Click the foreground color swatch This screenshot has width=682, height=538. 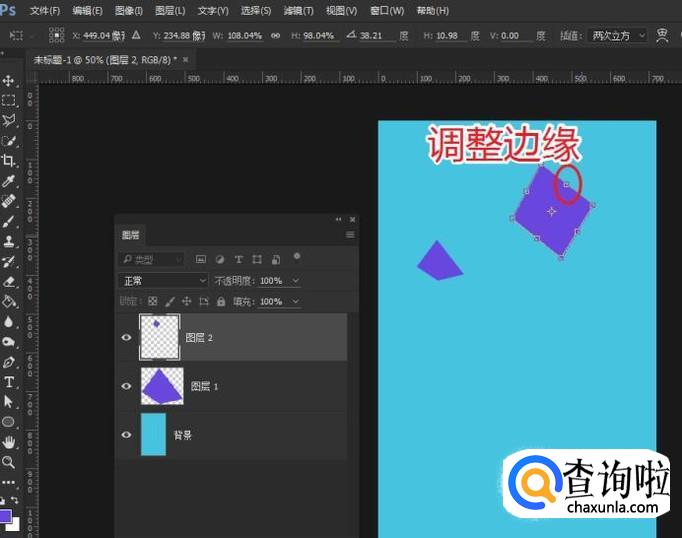[x=5, y=516]
